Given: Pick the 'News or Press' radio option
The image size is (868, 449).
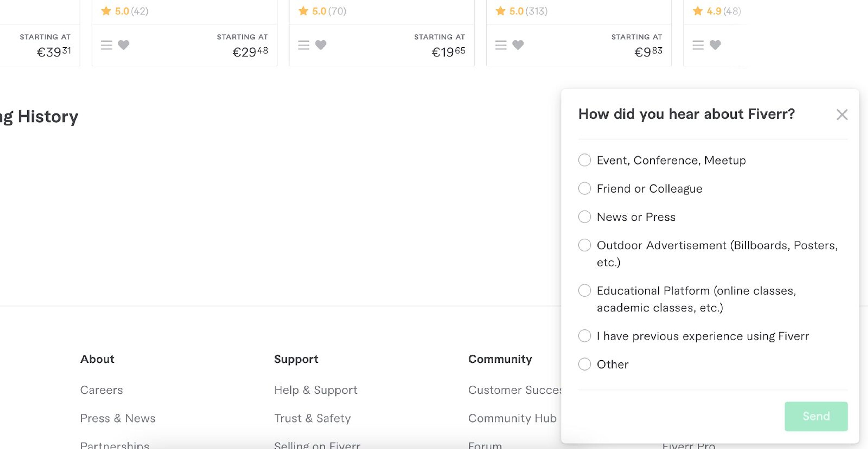Looking at the screenshot, I should (x=584, y=216).
